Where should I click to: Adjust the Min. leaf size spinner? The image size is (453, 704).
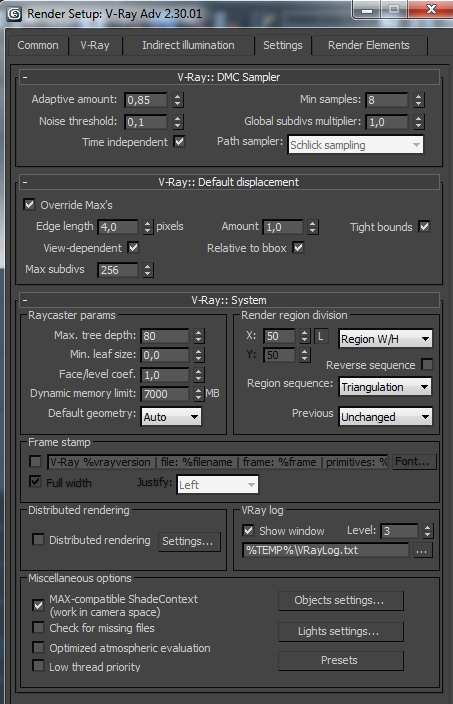(198, 355)
